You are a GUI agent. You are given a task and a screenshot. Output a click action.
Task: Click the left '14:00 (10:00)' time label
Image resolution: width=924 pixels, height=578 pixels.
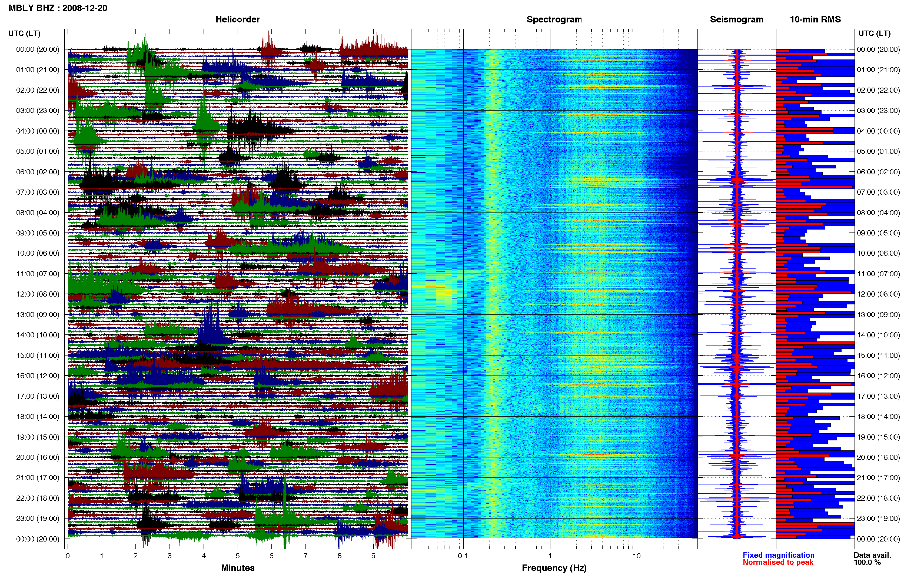pyautogui.click(x=38, y=335)
